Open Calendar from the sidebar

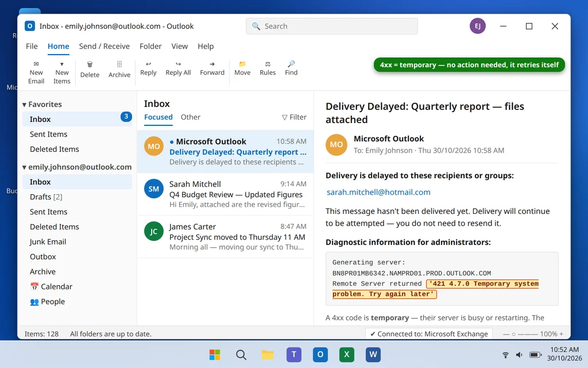[77, 286]
